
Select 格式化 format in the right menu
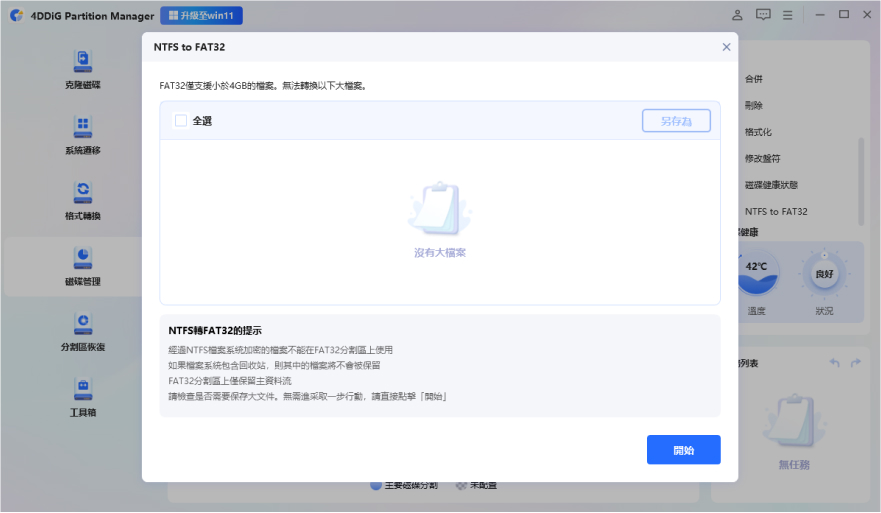[759, 132]
